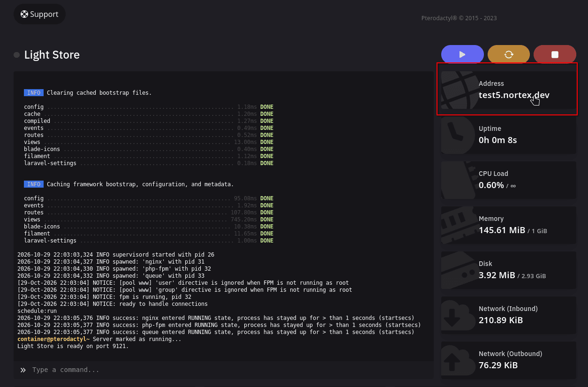Click the Stop server button
This screenshot has height=387, width=588.
click(x=555, y=54)
